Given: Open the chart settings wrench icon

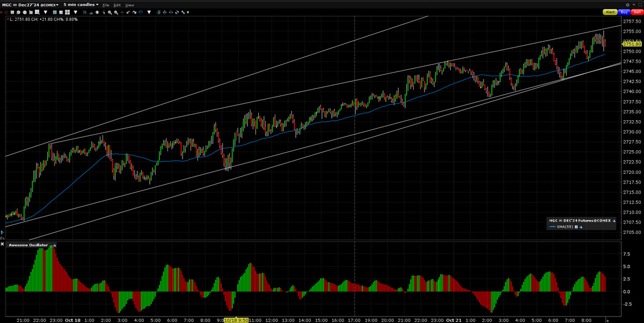Looking at the screenshot, I should (x=184, y=12).
